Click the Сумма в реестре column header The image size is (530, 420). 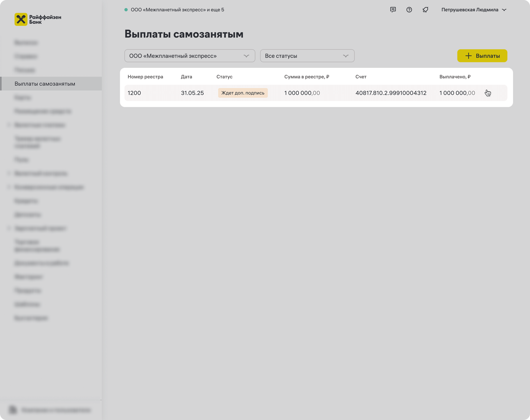306,77
